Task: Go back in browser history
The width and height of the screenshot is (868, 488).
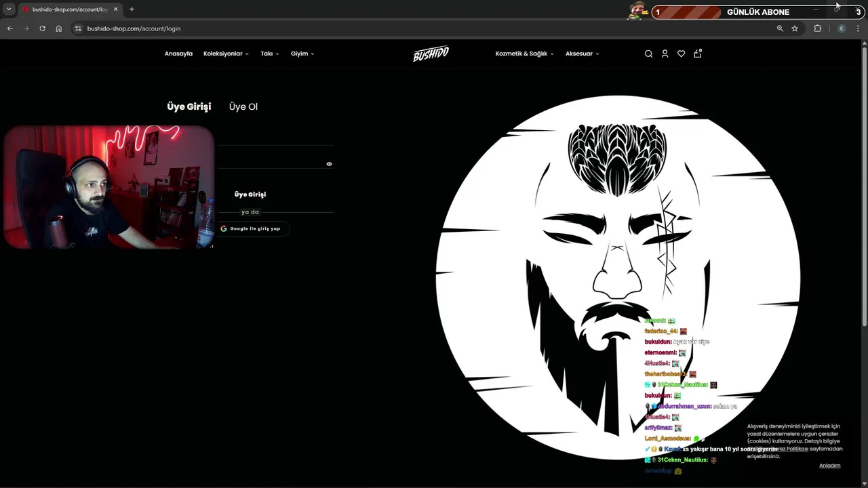Action: 9,28
